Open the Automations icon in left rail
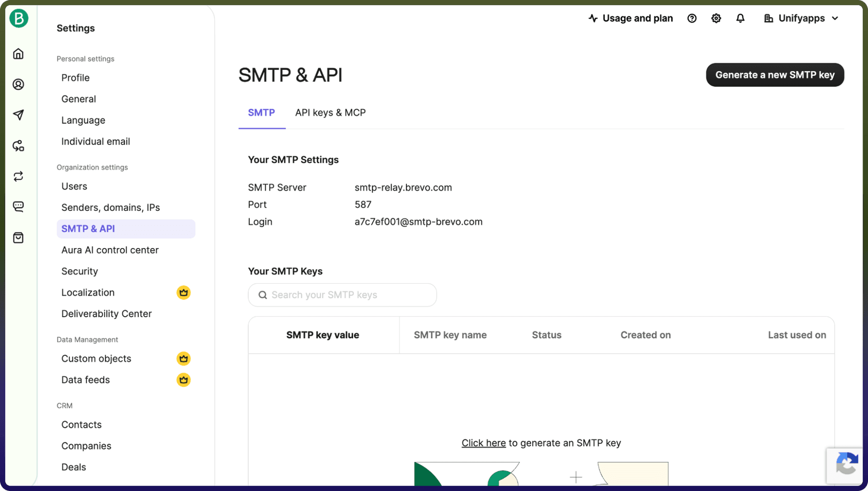Screen dimensions: 868x491 click(x=19, y=145)
